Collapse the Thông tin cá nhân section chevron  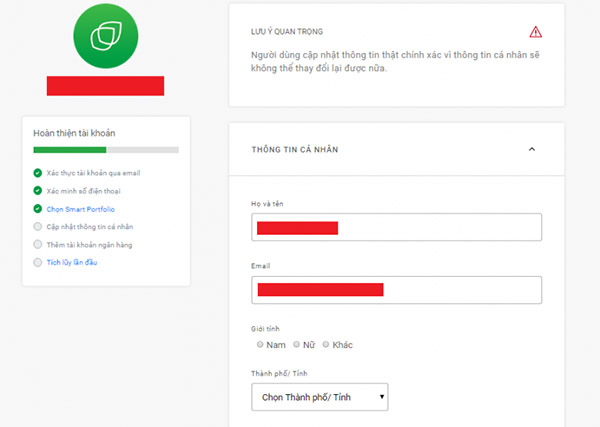point(532,149)
